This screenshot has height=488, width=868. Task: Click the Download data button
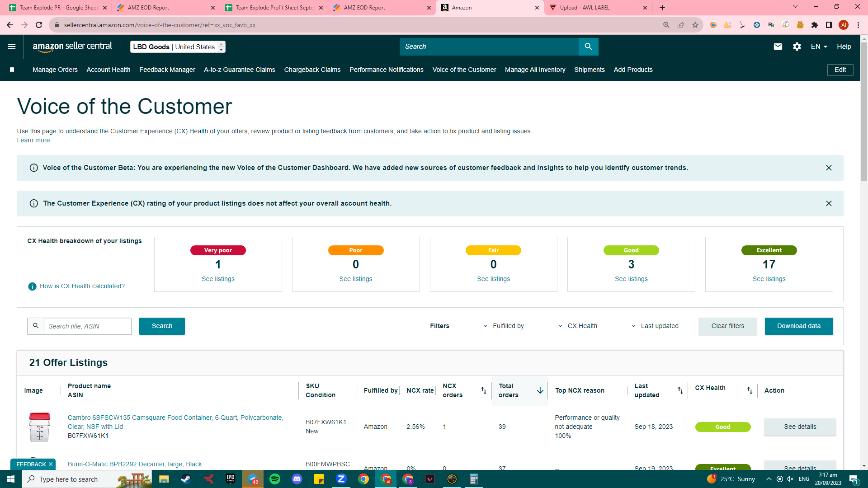click(x=799, y=326)
